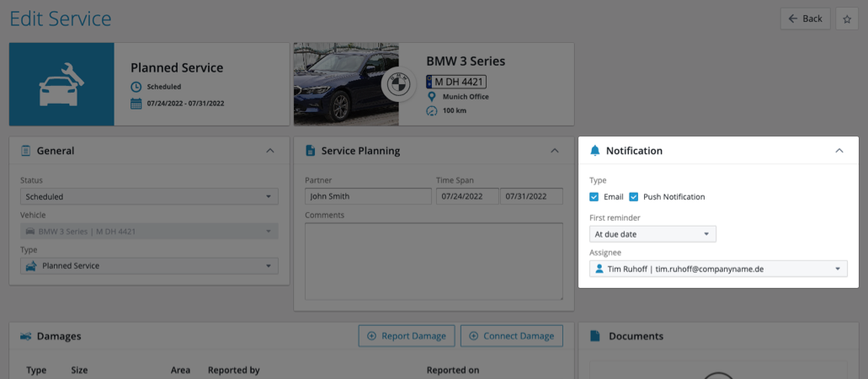The width and height of the screenshot is (868, 379).
Task: Uncheck the Email notification checkbox
Action: click(x=594, y=197)
